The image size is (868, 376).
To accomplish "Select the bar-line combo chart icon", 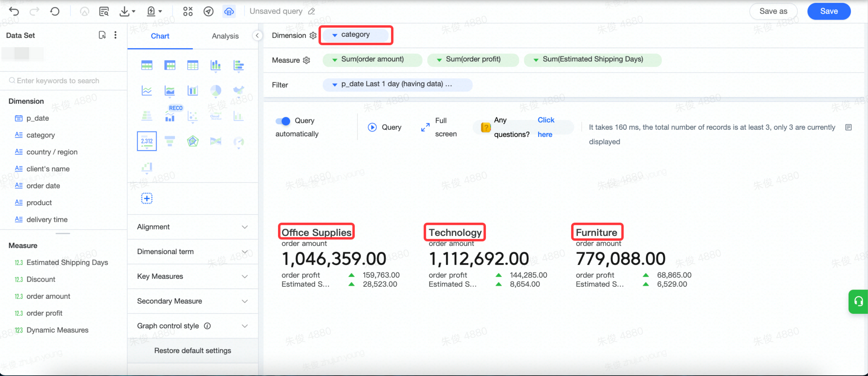I will [192, 91].
